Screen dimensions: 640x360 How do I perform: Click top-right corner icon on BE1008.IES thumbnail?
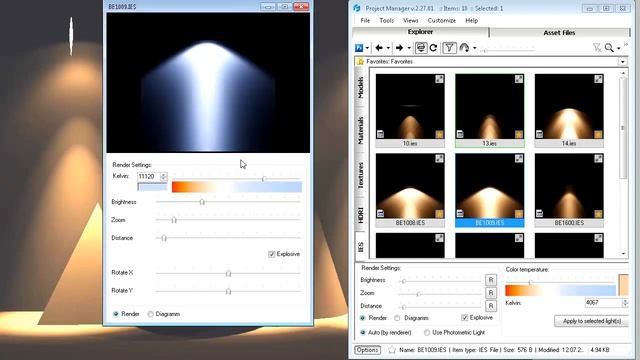pos(439,159)
